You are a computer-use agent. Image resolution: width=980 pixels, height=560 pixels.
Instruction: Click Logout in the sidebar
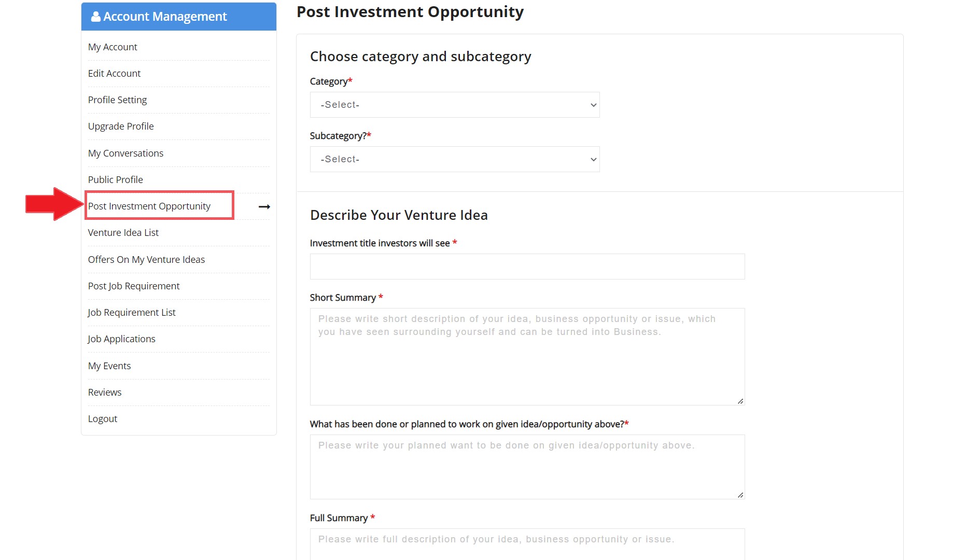pos(103,419)
